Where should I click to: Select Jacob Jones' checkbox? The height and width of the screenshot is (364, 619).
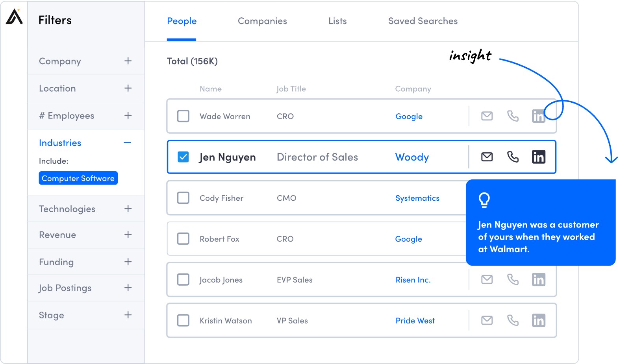[x=183, y=280]
